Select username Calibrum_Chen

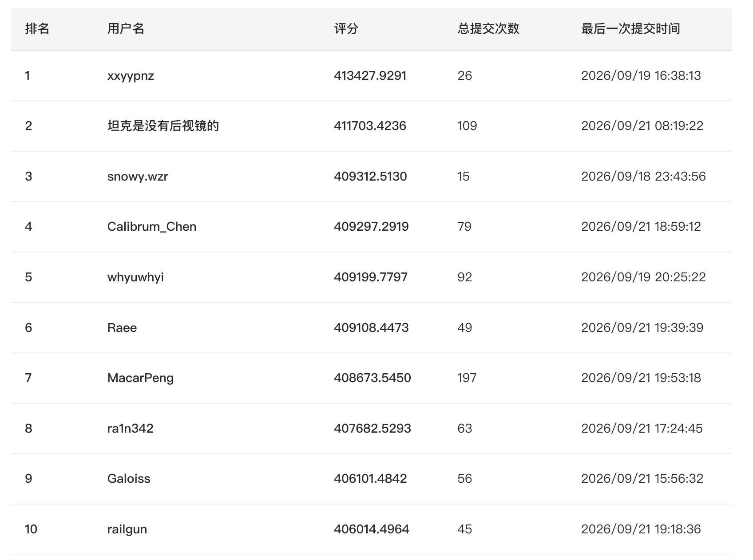152,227
